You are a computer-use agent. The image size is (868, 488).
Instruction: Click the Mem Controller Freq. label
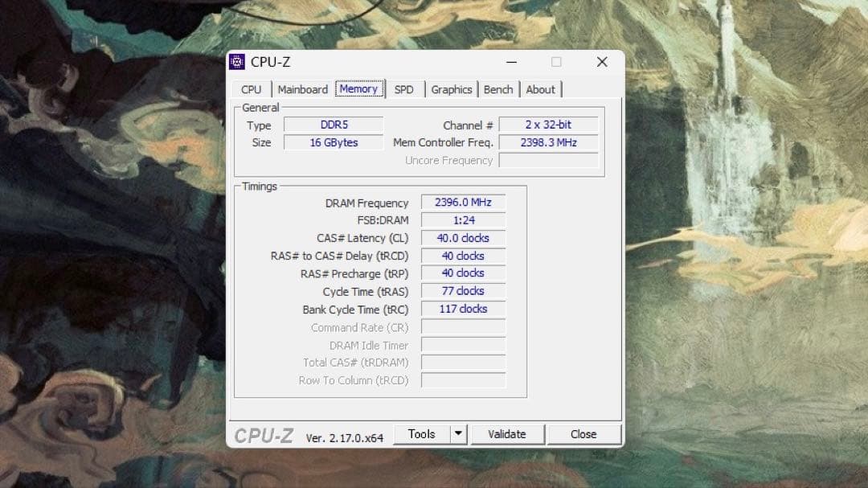[443, 142]
